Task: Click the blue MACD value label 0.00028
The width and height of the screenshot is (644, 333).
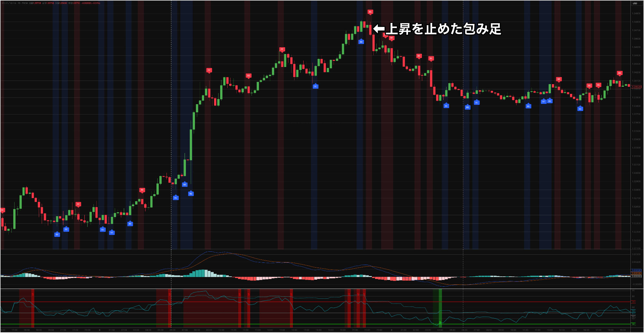Action: pyautogui.click(x=636, y=270)
